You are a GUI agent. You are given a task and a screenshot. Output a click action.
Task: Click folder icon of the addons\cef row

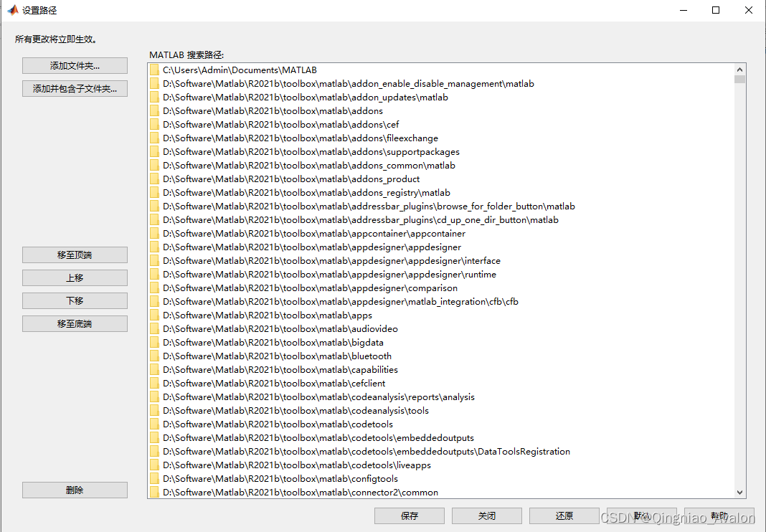[154, 125]
